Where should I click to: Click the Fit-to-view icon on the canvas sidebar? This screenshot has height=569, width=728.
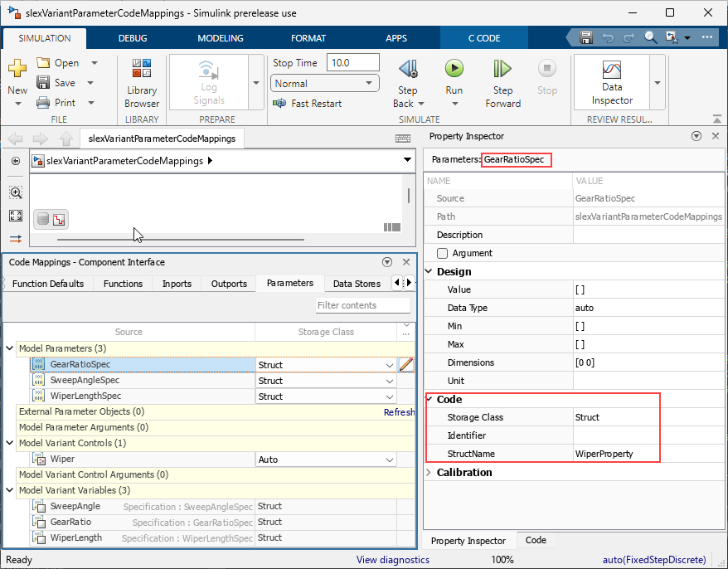click(15, 216)
